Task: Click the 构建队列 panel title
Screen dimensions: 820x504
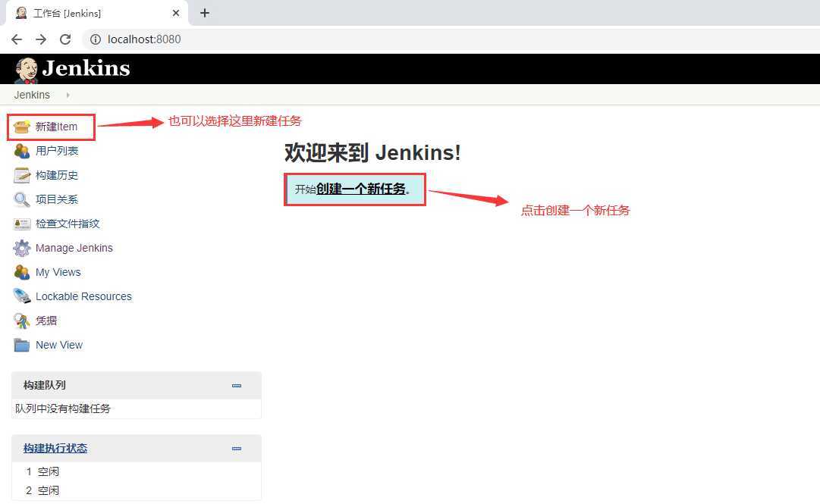Action: click(x=45, y=386)
